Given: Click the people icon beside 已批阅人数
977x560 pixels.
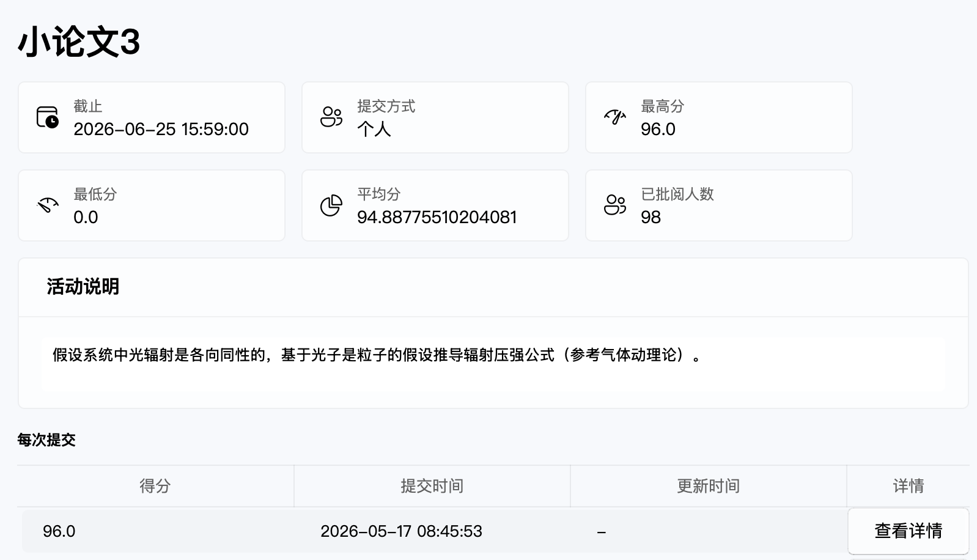Looking at the screenshot, I should pos(615,205).
